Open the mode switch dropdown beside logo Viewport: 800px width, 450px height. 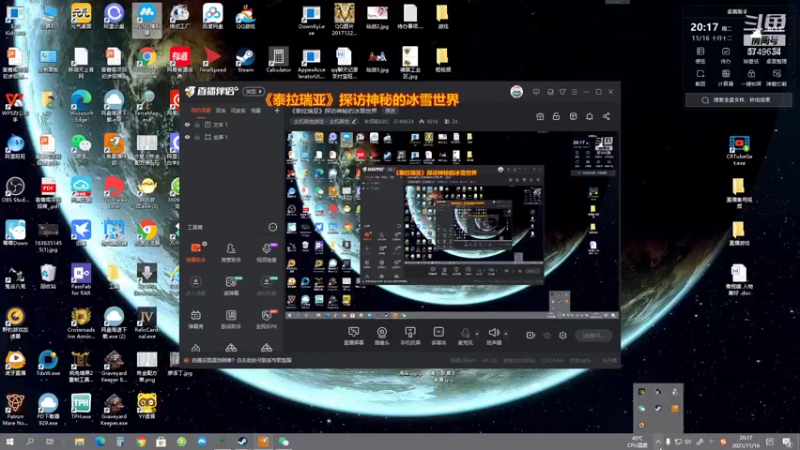(254, 92)
